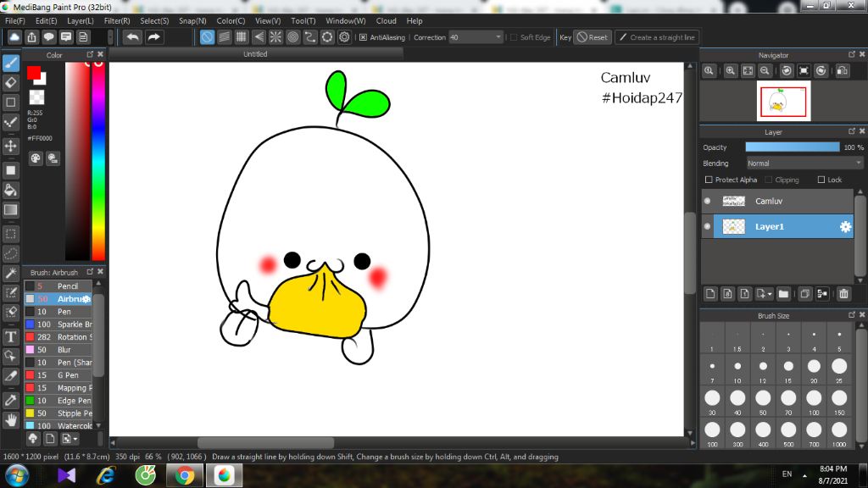This screenshot has height=488, width=868.
Task: Select the Hand tool
Action: (10, 420)
